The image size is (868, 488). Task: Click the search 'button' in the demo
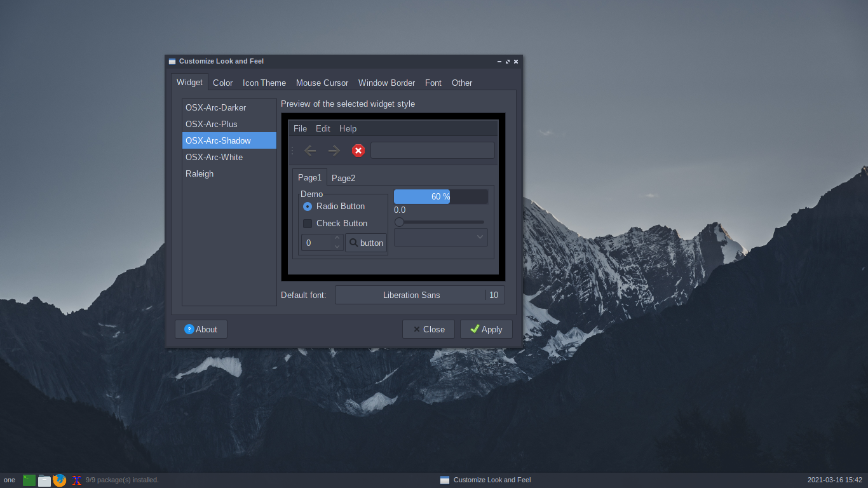366,243
